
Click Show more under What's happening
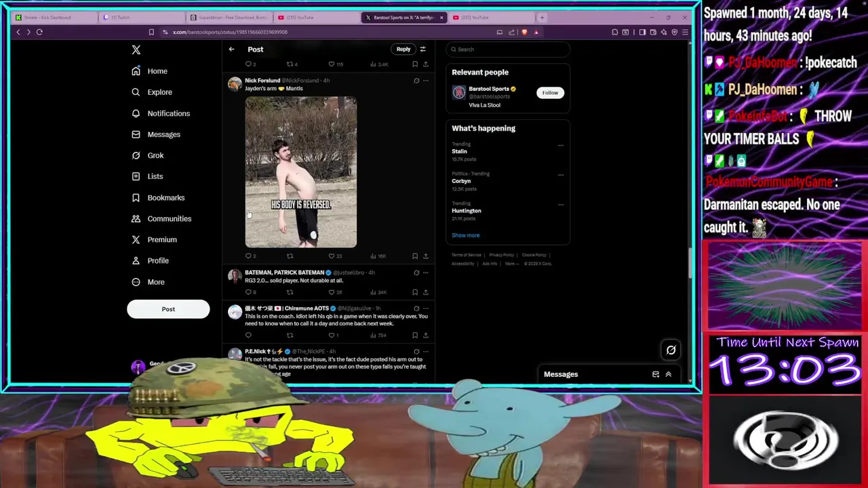465,235
